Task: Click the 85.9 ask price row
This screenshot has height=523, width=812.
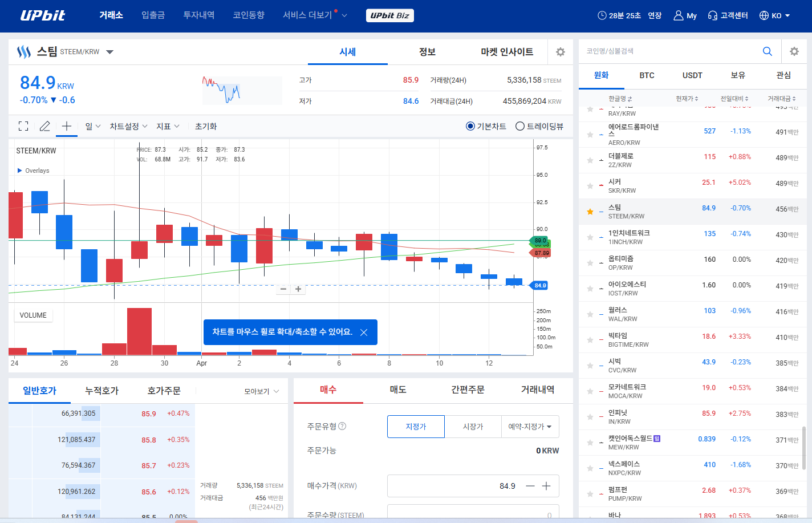Action: pyautogui.click(x=101, y=414)
